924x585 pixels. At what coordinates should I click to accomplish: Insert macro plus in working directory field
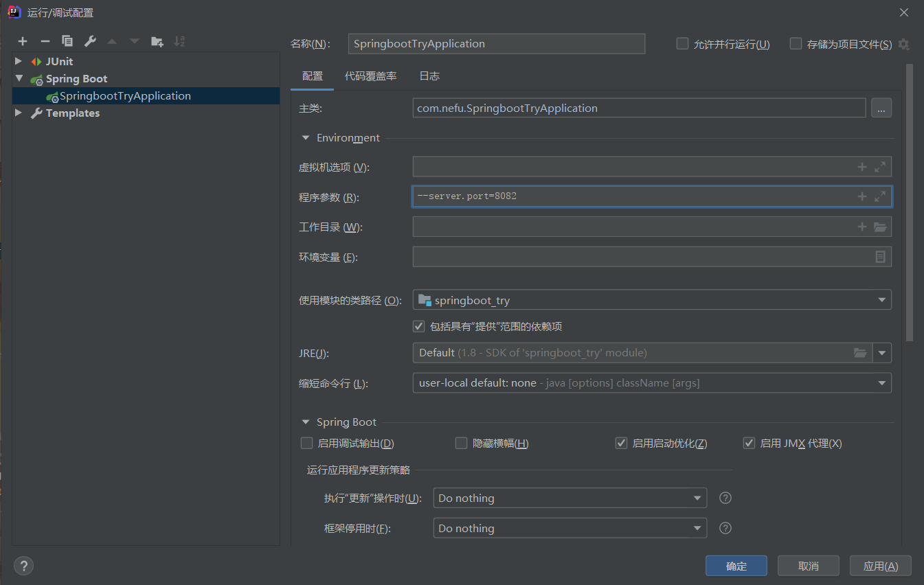click(x=862, y=227)
